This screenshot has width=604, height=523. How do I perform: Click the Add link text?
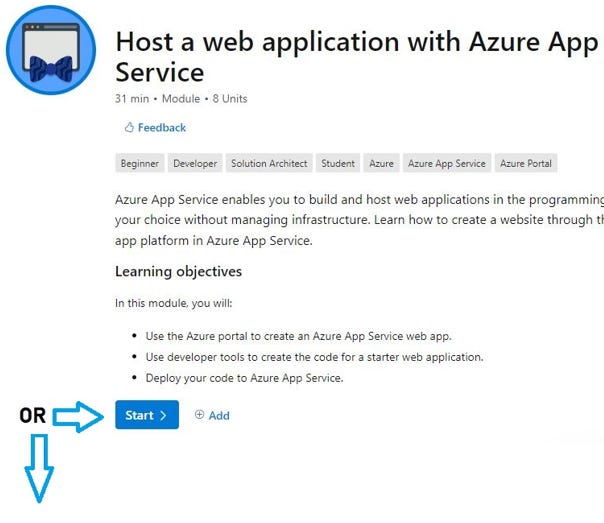pyautogui.click(x=219, y=415)
